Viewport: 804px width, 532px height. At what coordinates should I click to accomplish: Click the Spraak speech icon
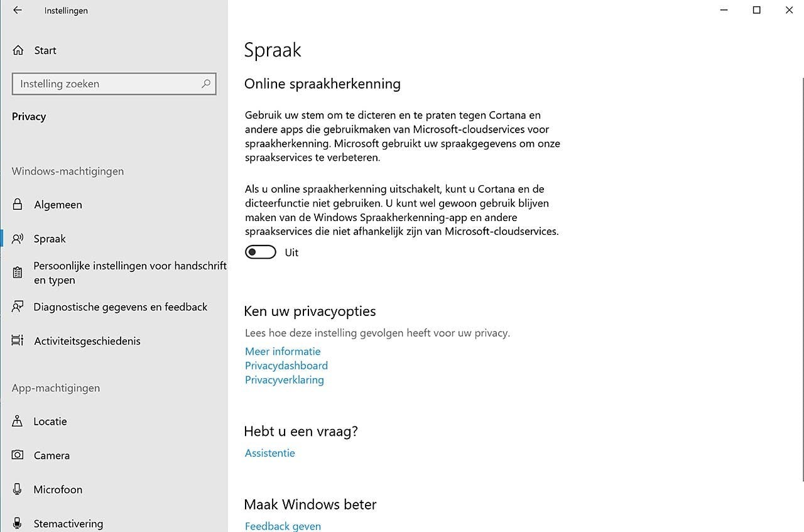[18, 239]
